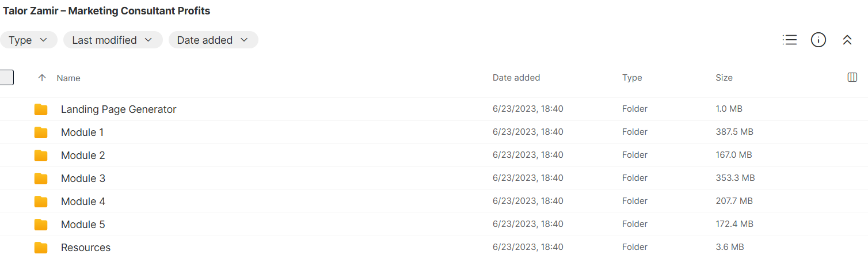Expand the Date added filter dropdown
Screen dimensions: 868x258
coord(213,40)
